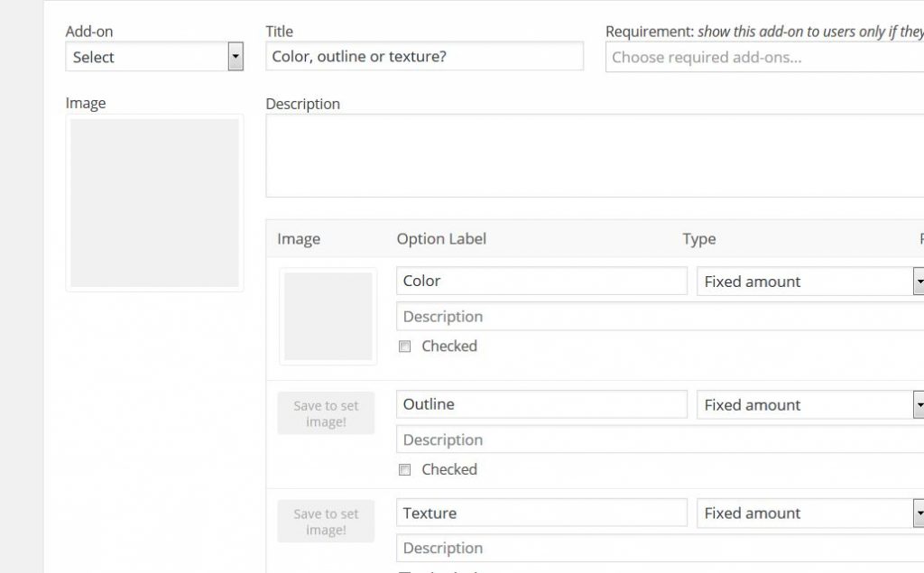
Task: Click Save to set image for Outline
Action: click(x=326, y=413)
